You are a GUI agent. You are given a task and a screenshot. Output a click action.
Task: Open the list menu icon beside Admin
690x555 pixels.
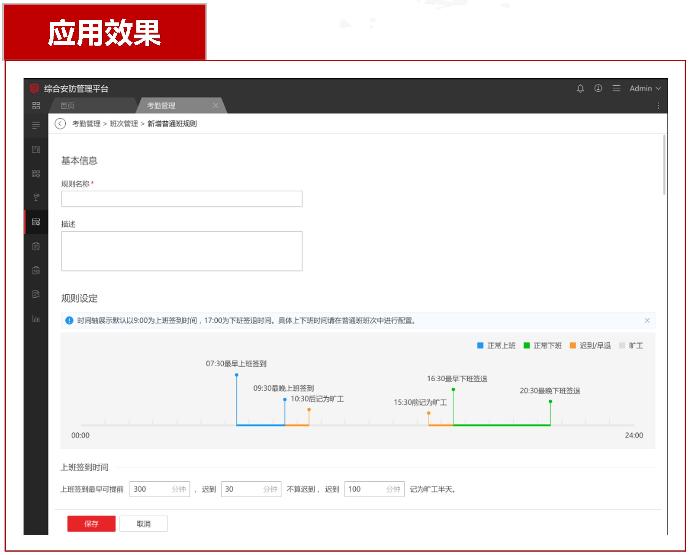(616, 89)
